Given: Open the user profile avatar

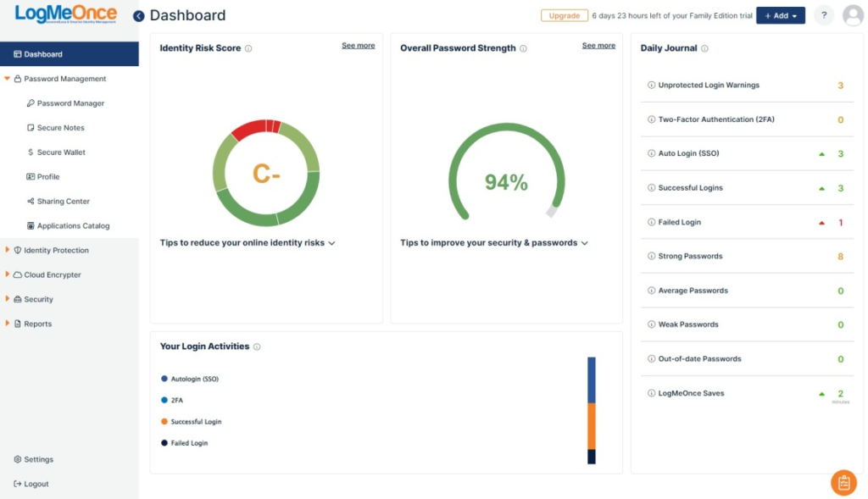Looking at the screenshot, I should click(x=853, y=16).
